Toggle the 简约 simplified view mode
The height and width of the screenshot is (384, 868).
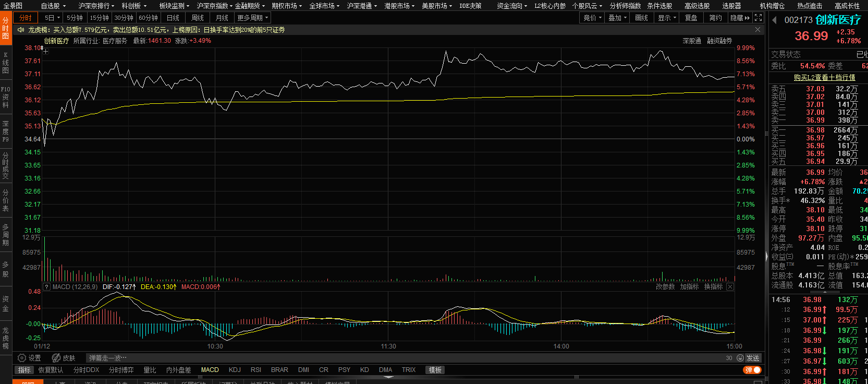[x=715, y=18]
